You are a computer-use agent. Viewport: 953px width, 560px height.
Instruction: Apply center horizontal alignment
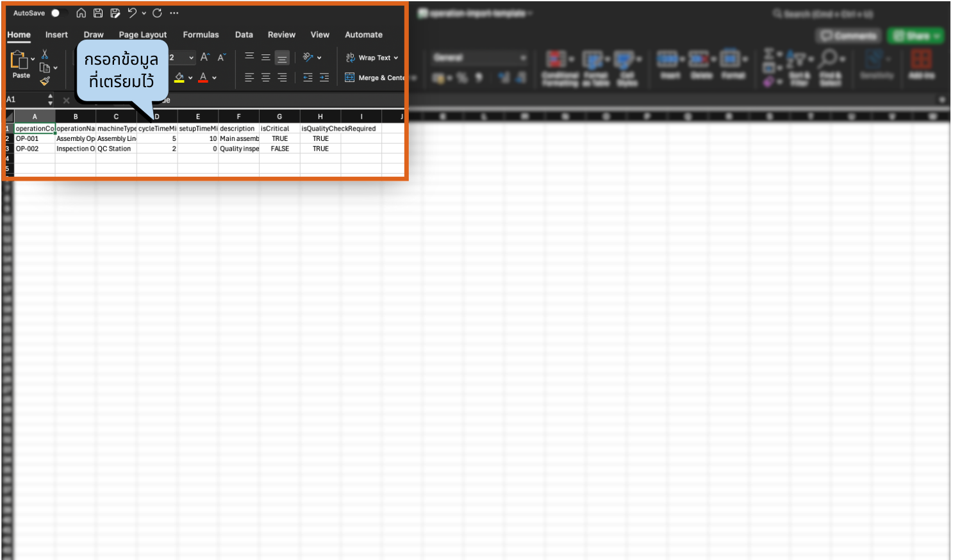(x=265, y=78)
